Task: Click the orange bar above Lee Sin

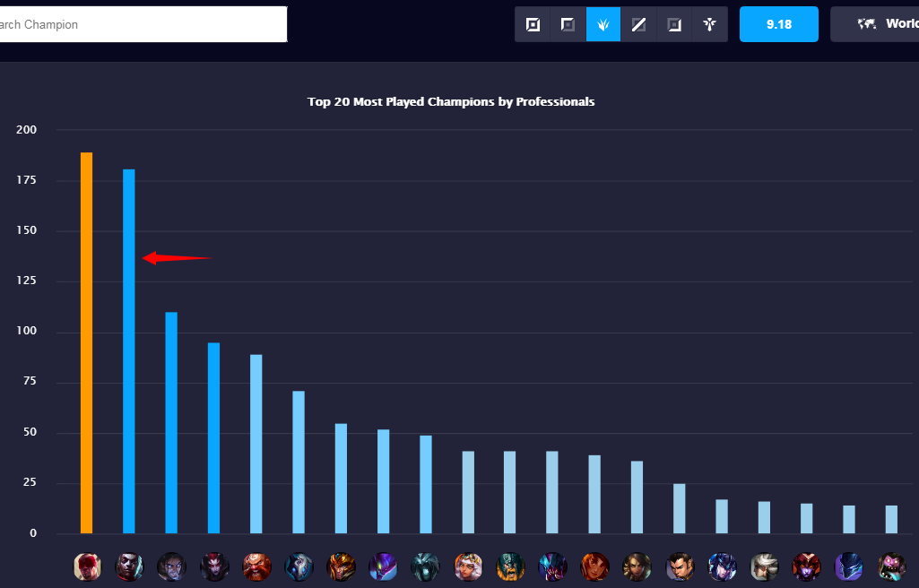Action: (x=86, y=342)
